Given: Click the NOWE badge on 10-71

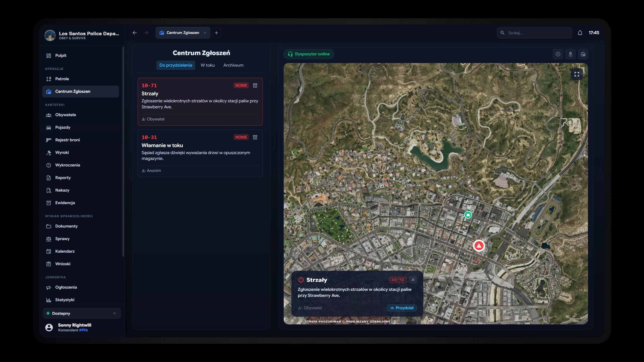Looking at the screenshot, I should coord(241,85).
